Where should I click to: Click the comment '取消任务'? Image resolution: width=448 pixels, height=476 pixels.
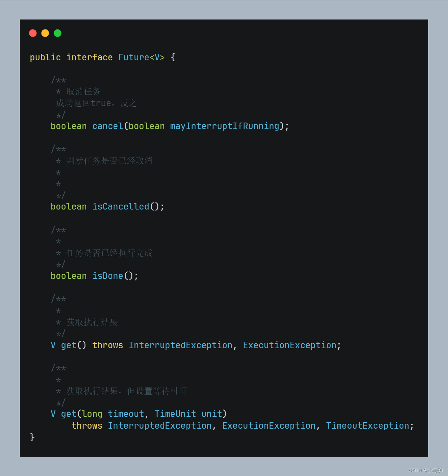[84, 92]
